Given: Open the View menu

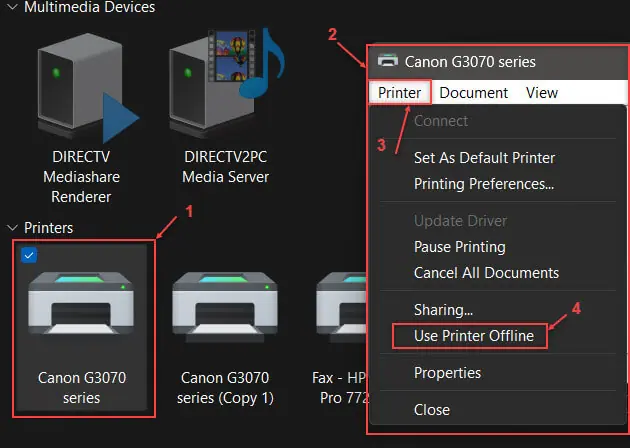Looking at the screenshot, I should pos(542,93).
